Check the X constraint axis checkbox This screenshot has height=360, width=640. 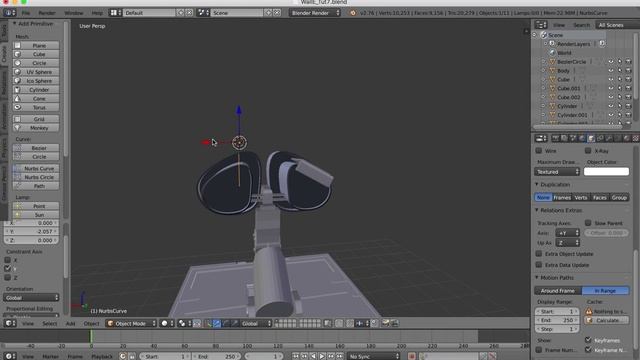coord(7,260)
